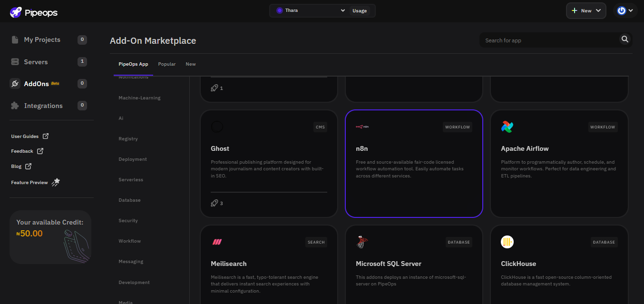Expand the Thara workspace dropdown

pos(343,10)
